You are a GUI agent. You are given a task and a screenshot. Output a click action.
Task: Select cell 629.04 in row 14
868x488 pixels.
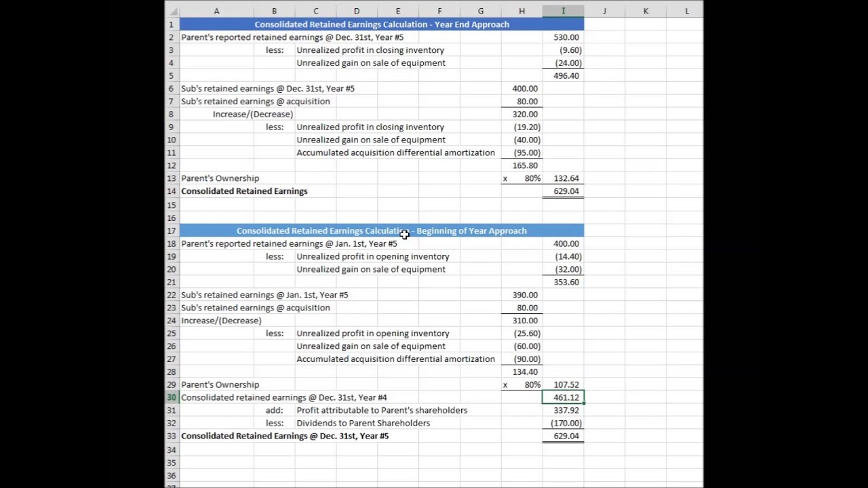coord(563,191)
